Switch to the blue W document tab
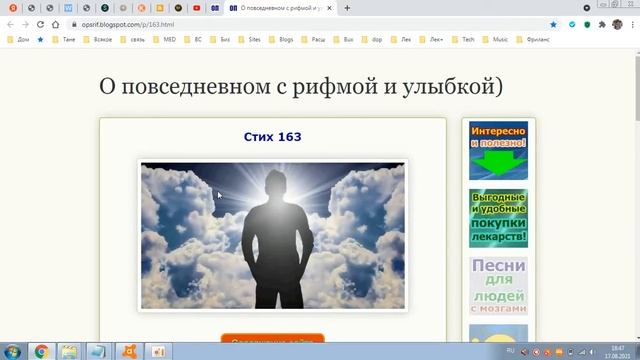The height and width of the screenshot is (360, 640). pyautogui.click(x=68, y=8)
